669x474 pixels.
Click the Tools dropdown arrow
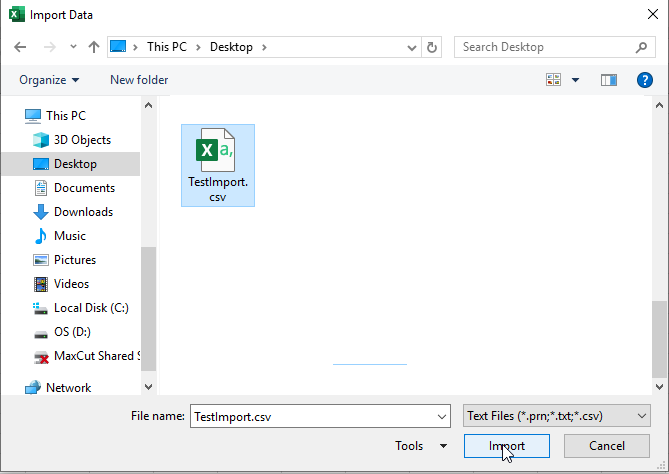(x=443, y=446)
